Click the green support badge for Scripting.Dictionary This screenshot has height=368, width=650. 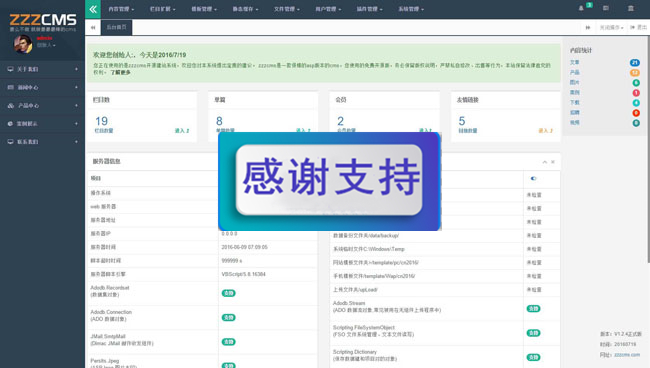tap(533, 357)
